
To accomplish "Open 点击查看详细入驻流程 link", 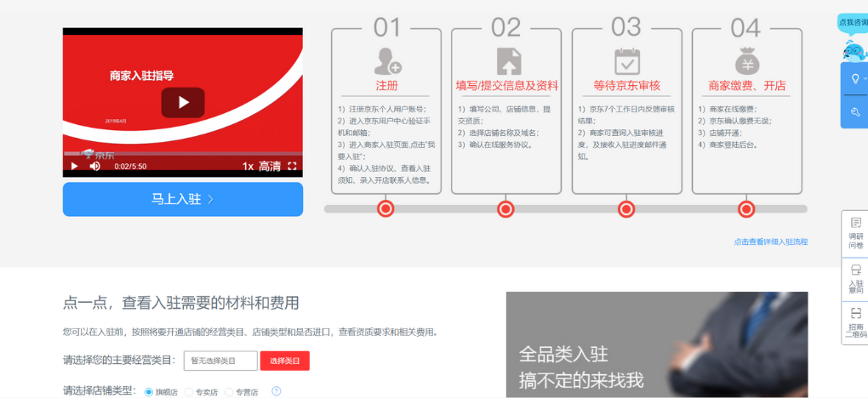I will coord(770,242).
